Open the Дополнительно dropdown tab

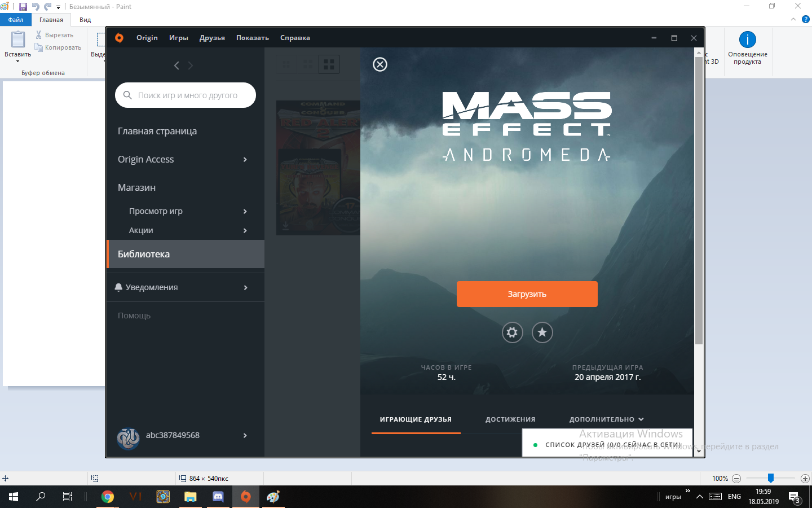click(x=607, y=419)
